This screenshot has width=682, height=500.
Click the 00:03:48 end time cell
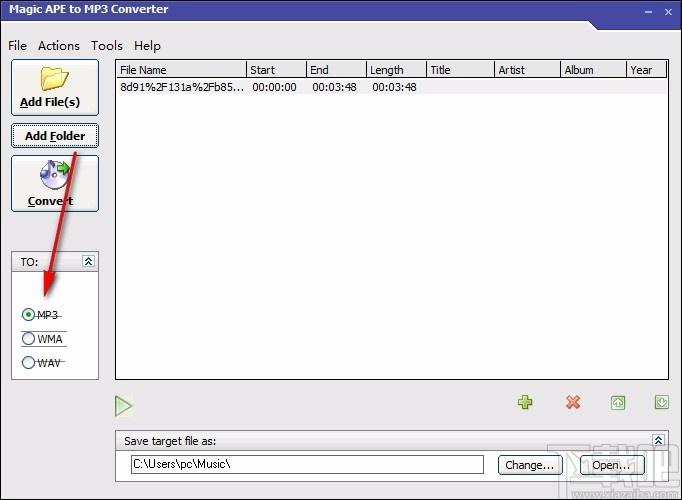334,87
